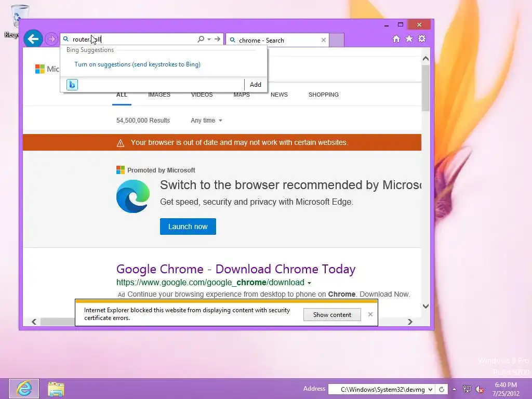Click the taskbar Address refresh icon
Viewport: 532px width, 399px height.
tap(442, 390)
